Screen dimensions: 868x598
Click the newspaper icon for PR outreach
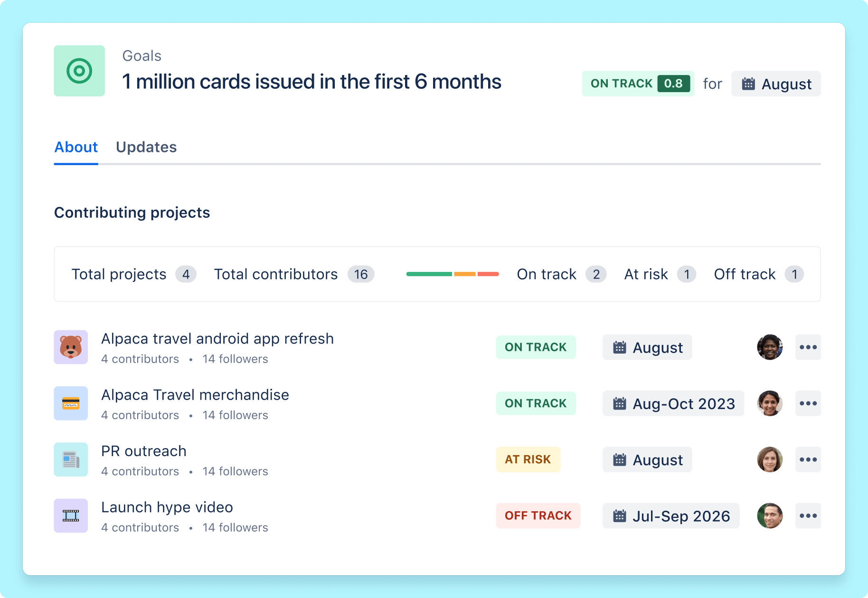click(71, 459)
